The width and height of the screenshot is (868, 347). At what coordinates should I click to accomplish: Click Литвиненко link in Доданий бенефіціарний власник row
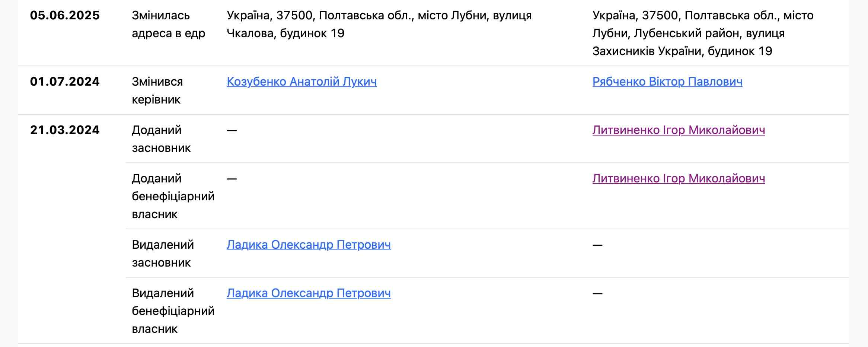(679, 178)
